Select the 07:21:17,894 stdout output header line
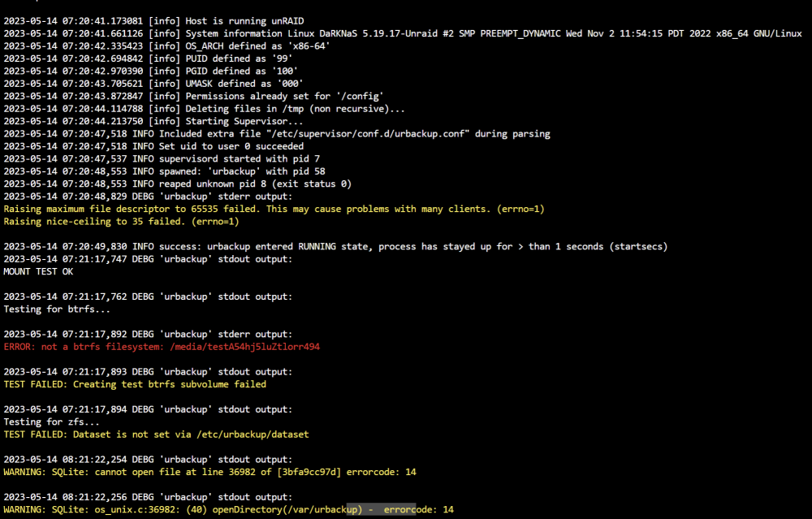This screenshot has height=519, width=812. (148, 409)
